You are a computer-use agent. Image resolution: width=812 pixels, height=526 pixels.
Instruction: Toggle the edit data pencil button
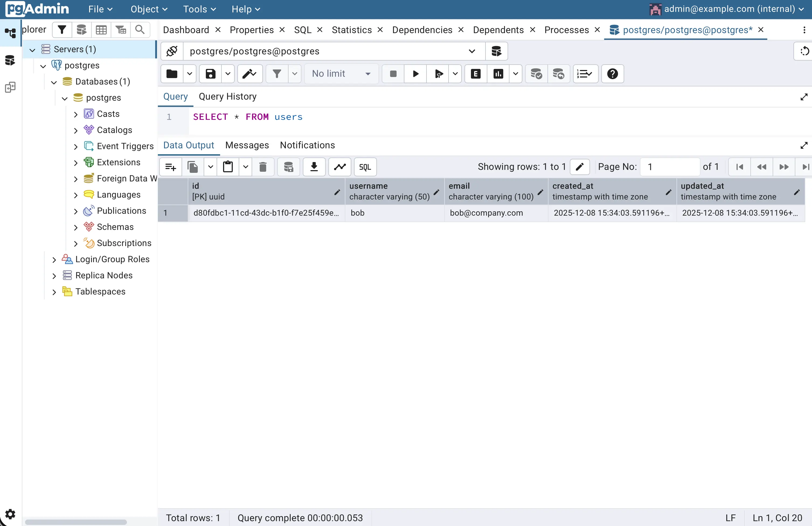(580, 167)
